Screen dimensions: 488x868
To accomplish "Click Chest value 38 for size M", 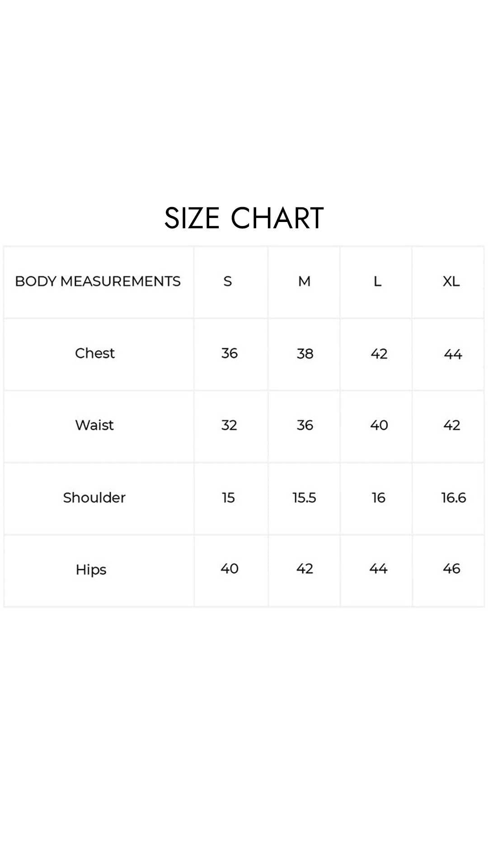I will click(x=305, y=354).
